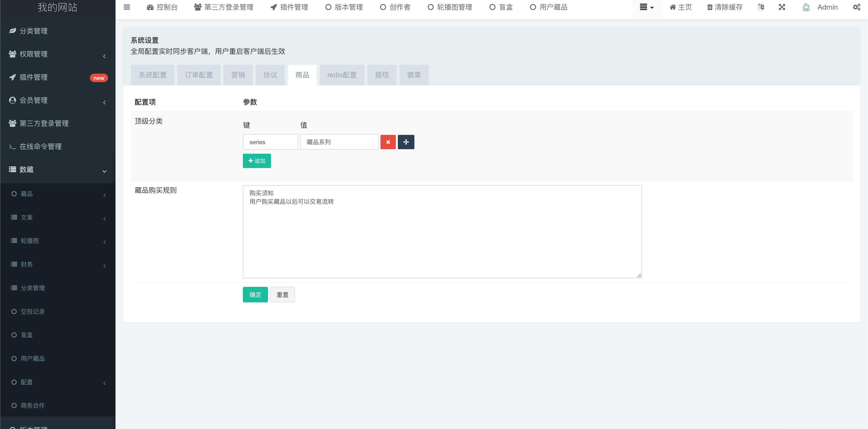Open the language switcher icon in top bar
This screenshot has height=429, width=868.
[761, 7]
